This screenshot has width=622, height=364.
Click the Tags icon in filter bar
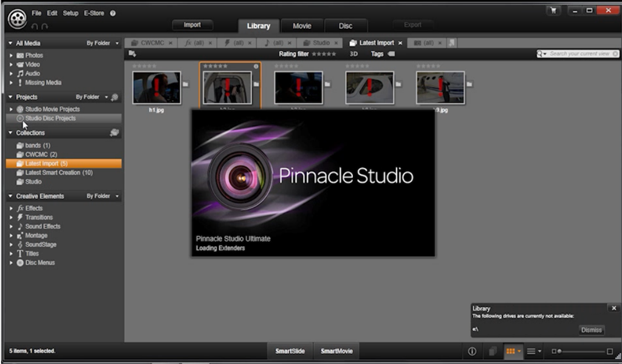click(x=391, y=54)
